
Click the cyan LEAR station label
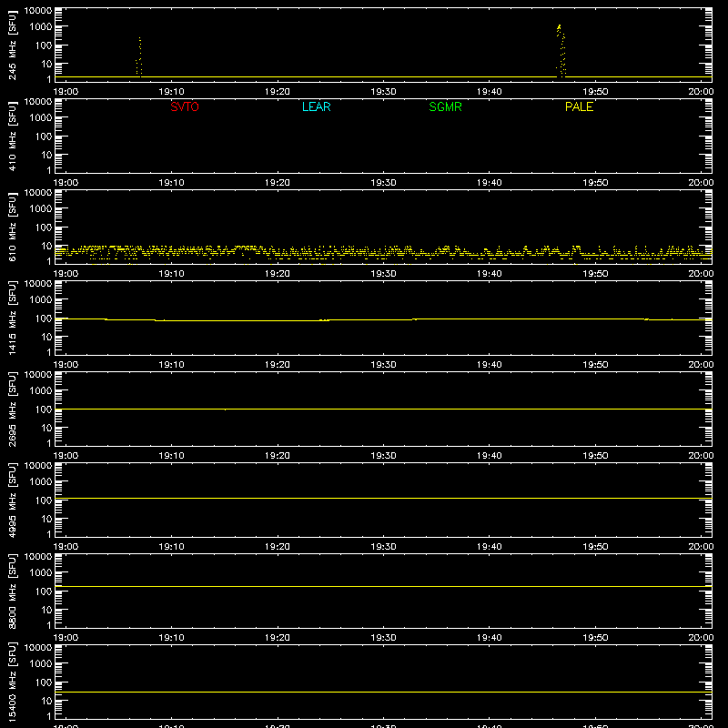coord(316,106)
